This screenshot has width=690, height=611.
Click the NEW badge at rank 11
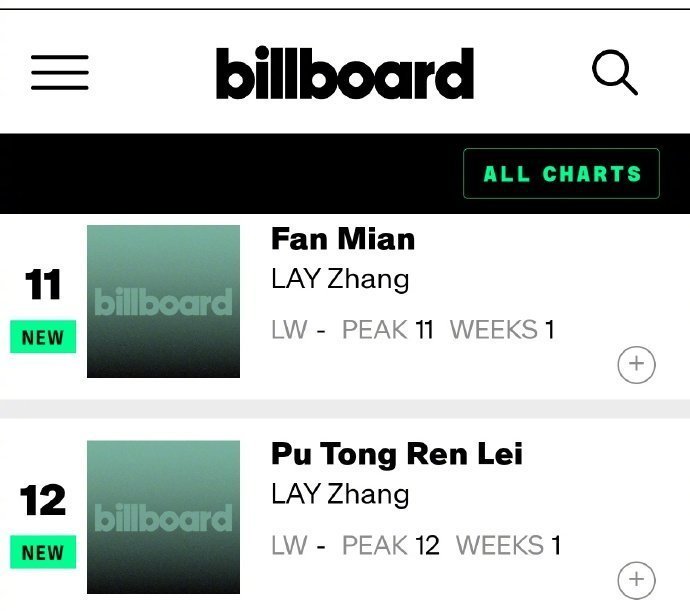43,337
